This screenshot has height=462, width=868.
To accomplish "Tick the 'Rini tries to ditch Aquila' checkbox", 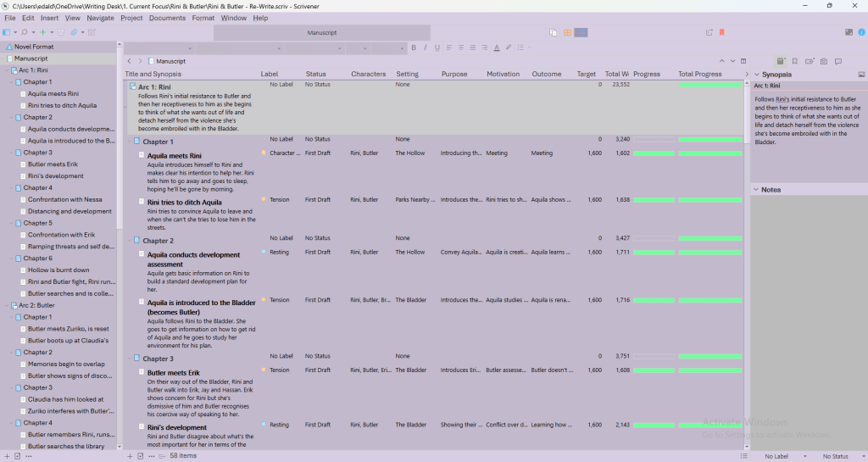I will pyautogui.click(x=142, y=203).
